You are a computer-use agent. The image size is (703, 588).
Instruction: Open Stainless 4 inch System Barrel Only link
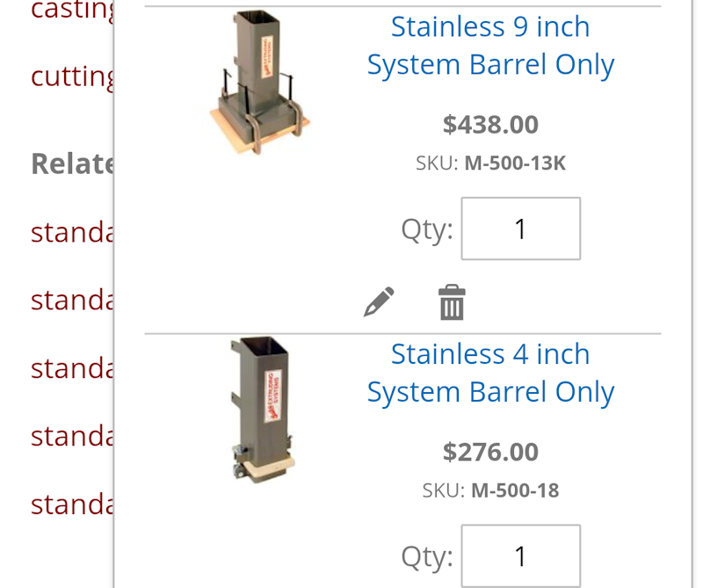pos(490,373)
